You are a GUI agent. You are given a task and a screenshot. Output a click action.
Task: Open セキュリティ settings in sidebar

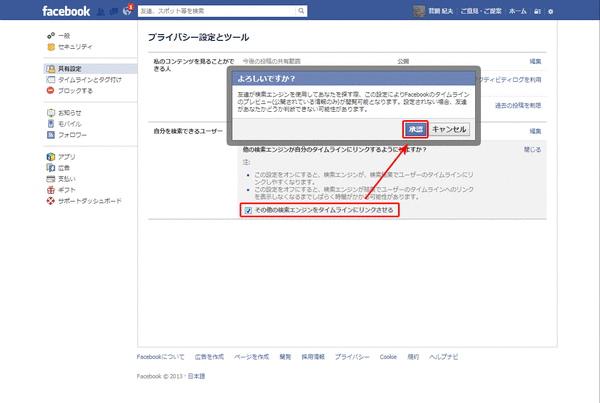coord(70,47)
